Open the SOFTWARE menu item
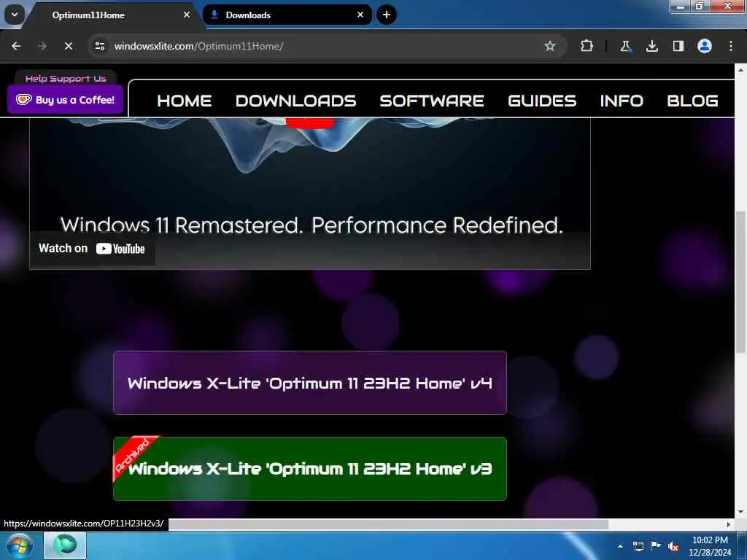Viewport: 747px width, 560px height. tap(432, 101)
